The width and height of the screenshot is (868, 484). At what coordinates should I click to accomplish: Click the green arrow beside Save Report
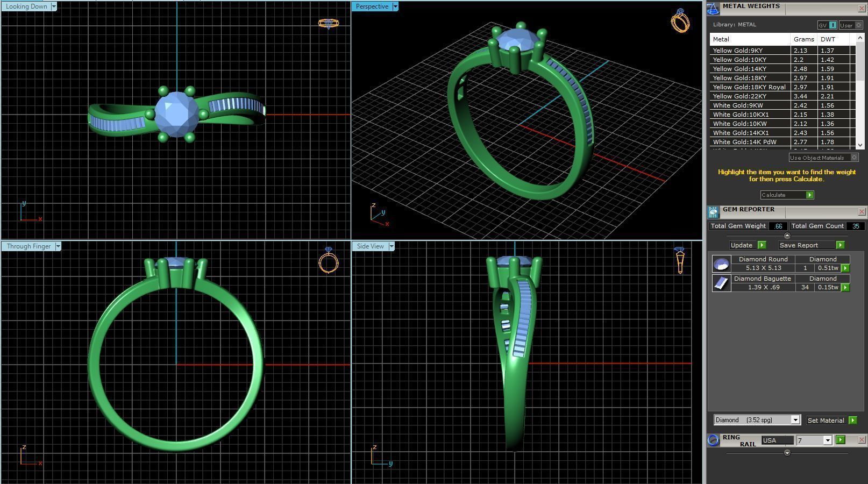pos(840,245)
